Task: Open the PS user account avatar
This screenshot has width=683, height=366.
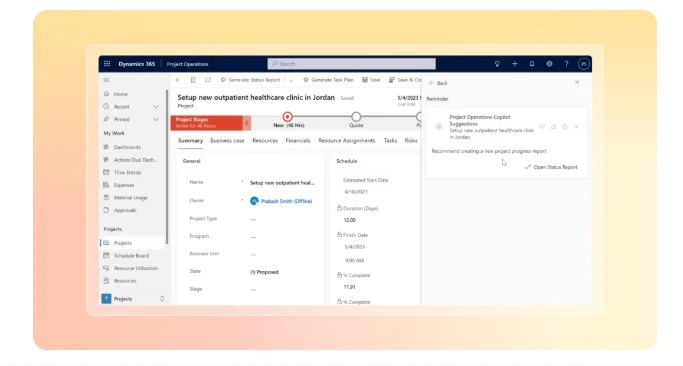Action: tap(584, 64)
